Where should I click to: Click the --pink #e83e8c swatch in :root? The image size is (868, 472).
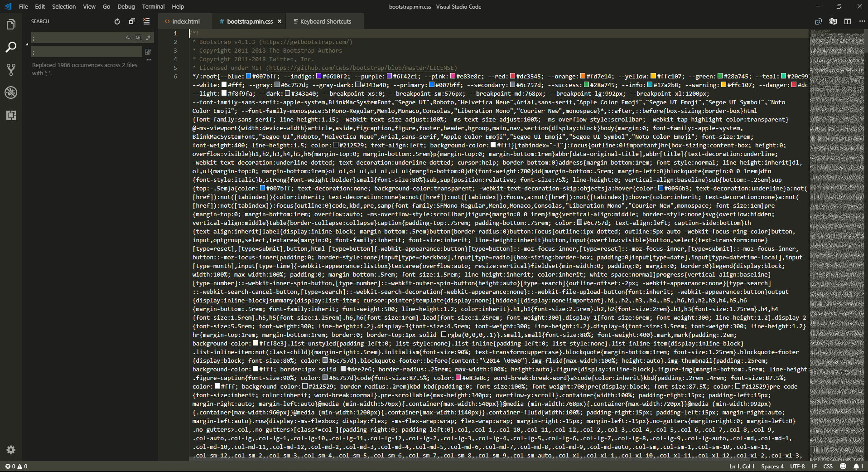tap(453, 76)
